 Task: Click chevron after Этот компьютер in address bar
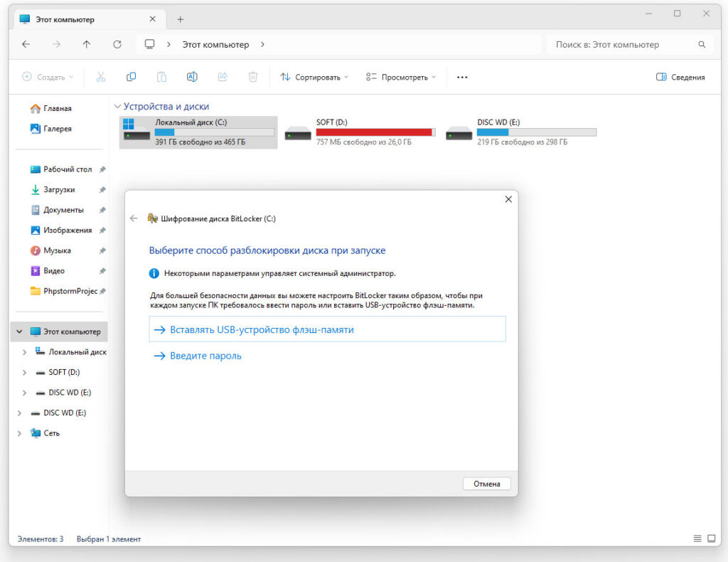coord(262,45)
